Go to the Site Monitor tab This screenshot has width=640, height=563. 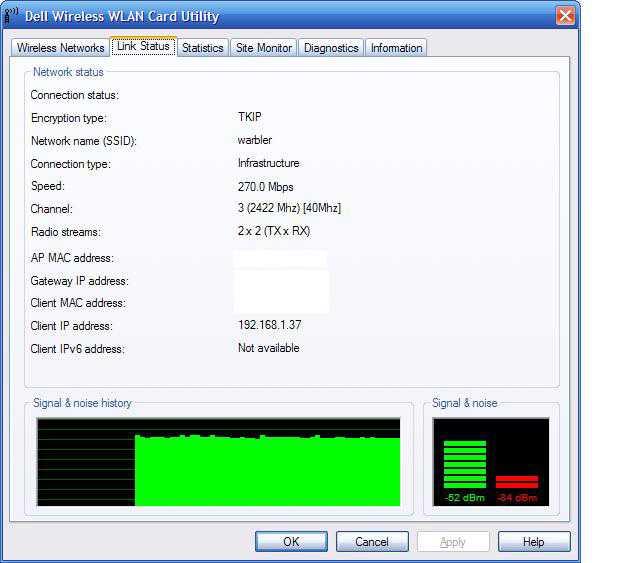(264, 48)
